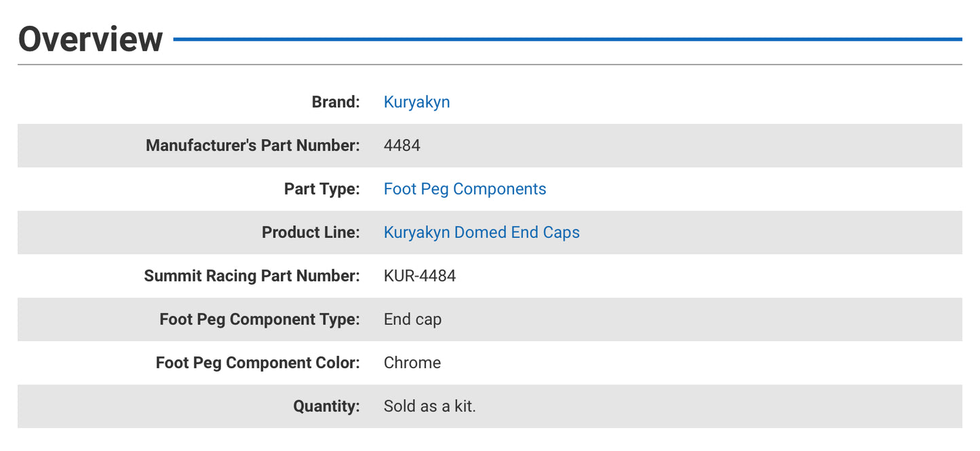Click the Overview section heading

(x=91, y=39)
